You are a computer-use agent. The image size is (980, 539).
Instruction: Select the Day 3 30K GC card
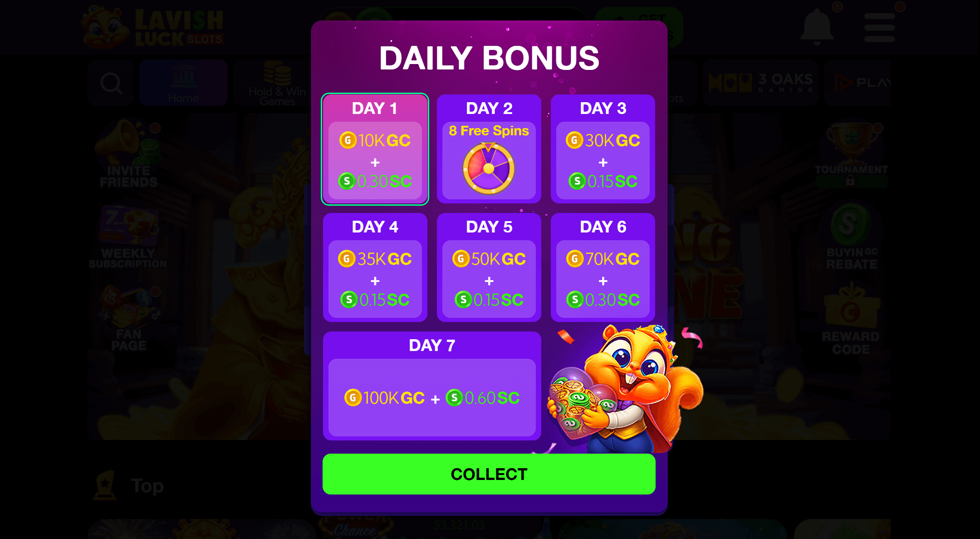click(x=603, y=149)
